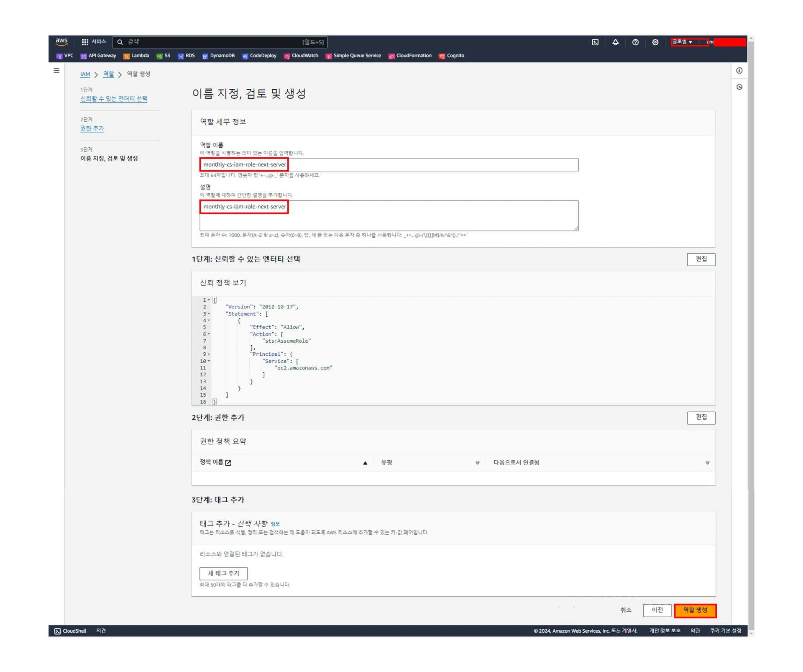Open the help question mark icon

coord(635,42)
